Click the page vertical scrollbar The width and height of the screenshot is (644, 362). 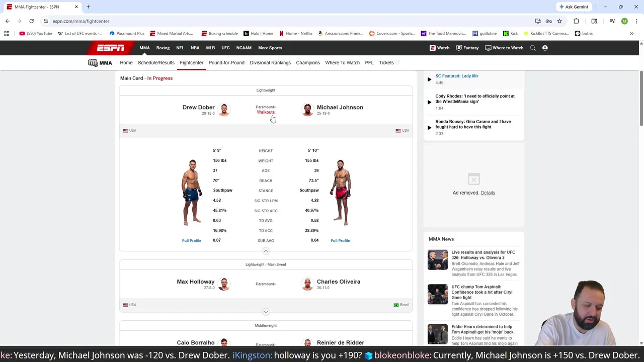click(x=641, y=98)
